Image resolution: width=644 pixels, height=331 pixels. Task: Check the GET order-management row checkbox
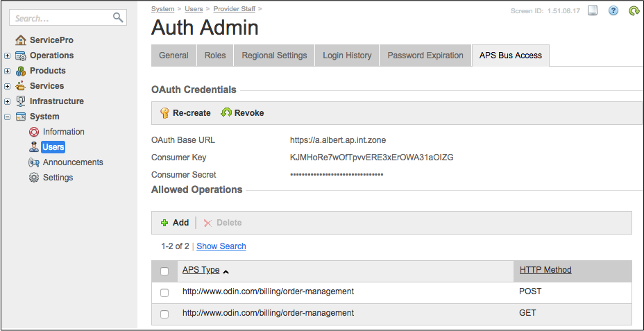pos(164,314)
